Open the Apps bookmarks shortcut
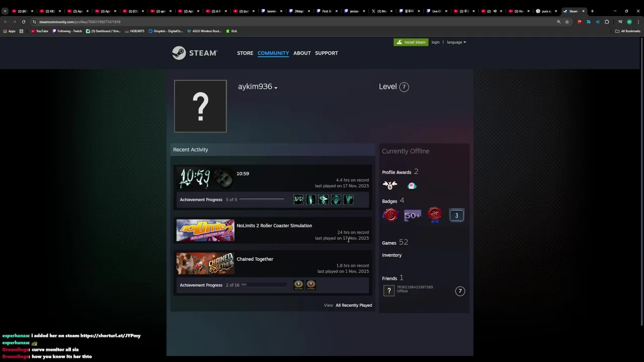 pos(9,31)
